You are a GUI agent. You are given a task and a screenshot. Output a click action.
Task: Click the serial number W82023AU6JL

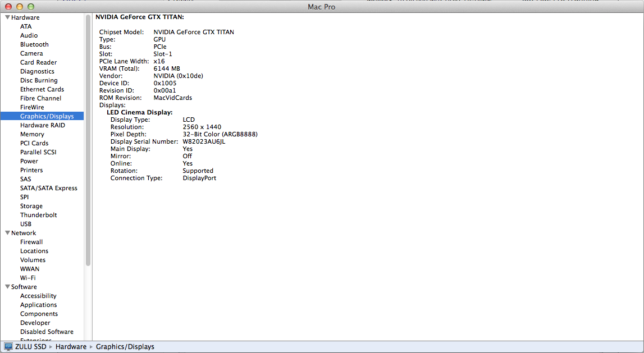(204, 141)
